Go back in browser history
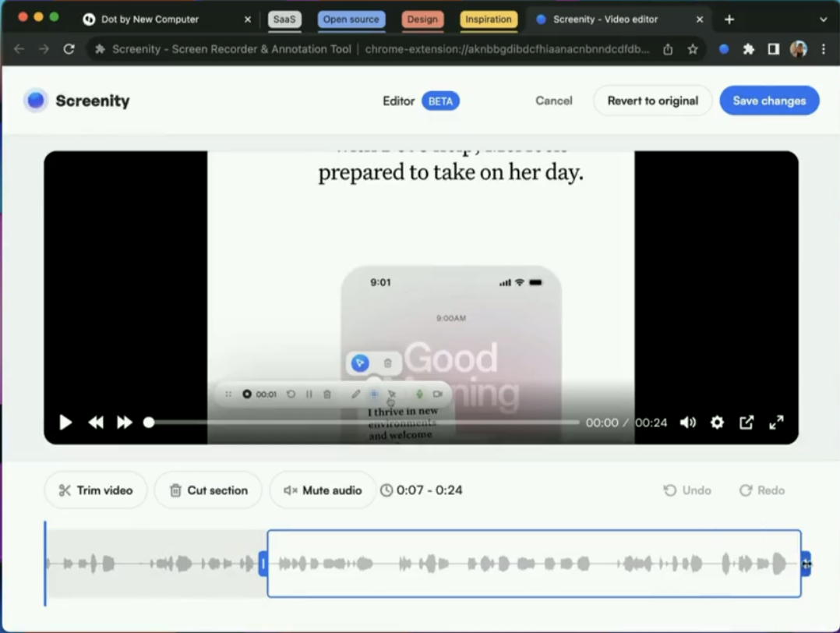Screen dimensions: 840x633 point(19,49)
